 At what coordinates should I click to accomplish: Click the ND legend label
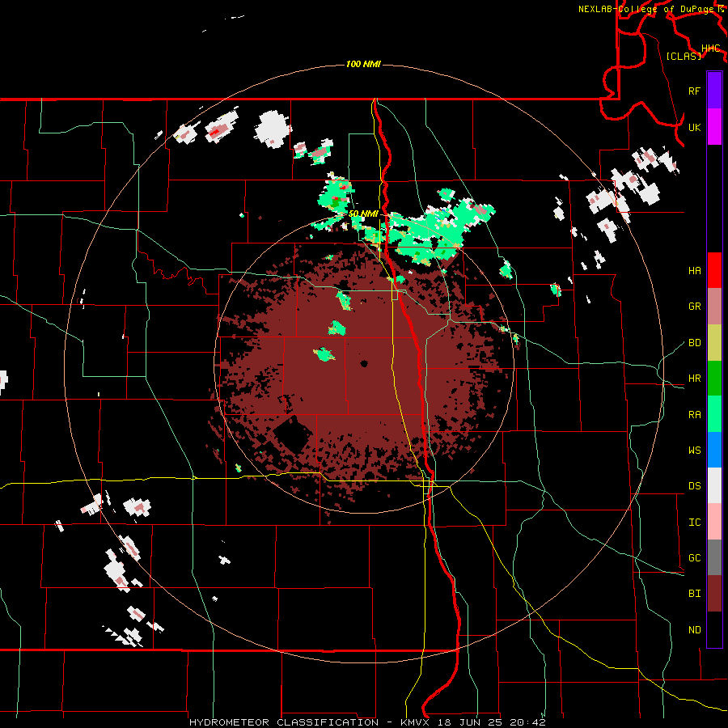coord(694,630)
